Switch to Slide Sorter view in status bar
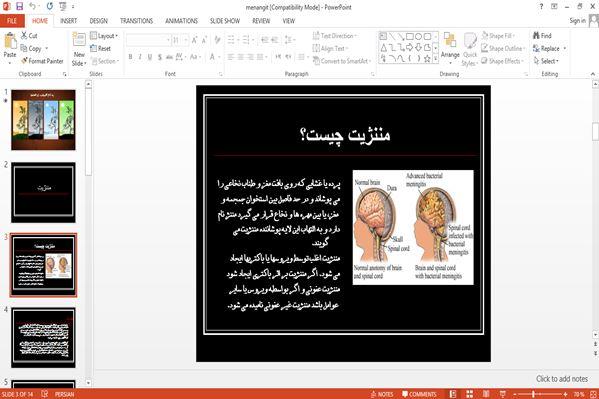This screenshot has width=599, height=399. pos(469,394)
